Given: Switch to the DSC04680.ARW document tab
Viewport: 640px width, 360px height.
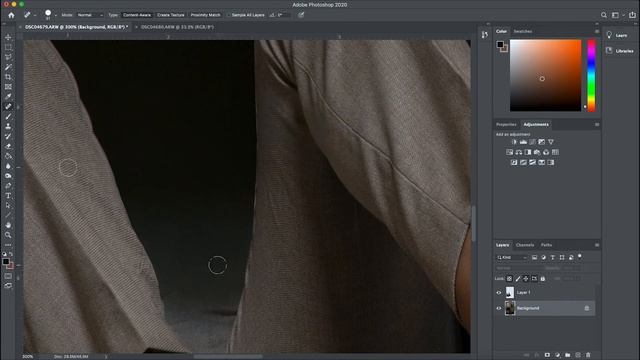Looking at the screenshot, I should pyautogui.click(x=177, y=27).
